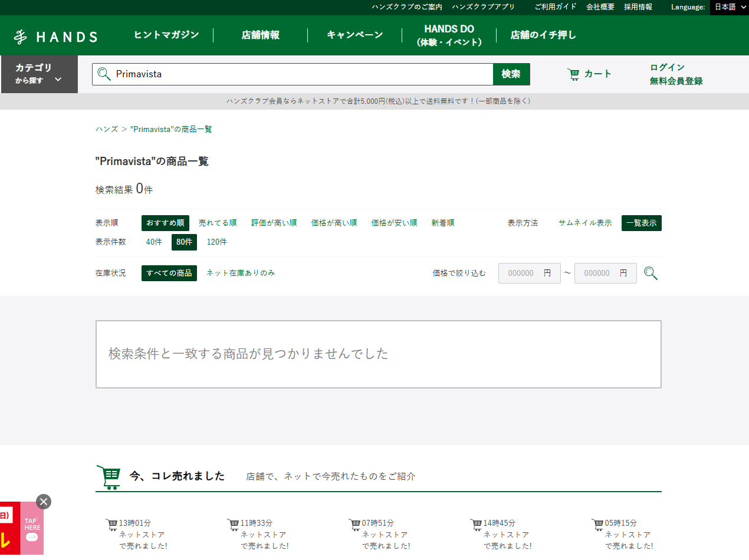This screenshot has height=560, width=749.
Task: Open 店舗情報 menu
Action: (x=261, y=35)
